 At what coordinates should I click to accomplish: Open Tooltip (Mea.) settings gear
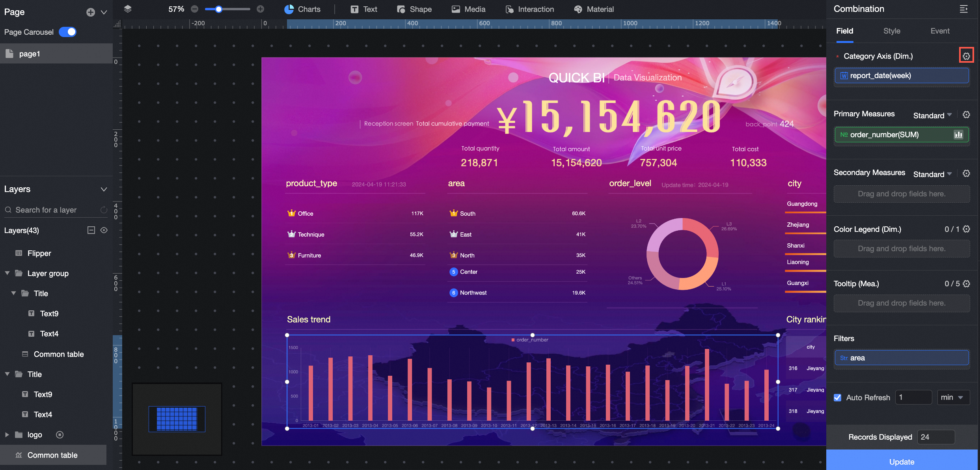point(967,283)
